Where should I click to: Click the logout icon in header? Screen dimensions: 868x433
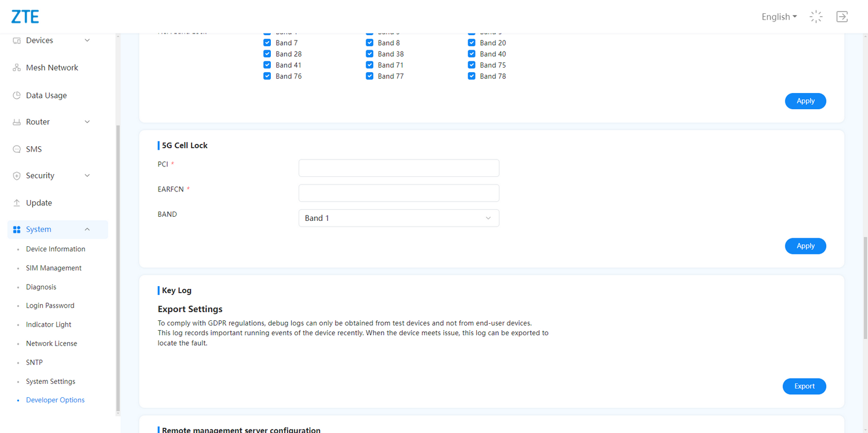pyautogui.click(x=842, y=17)
